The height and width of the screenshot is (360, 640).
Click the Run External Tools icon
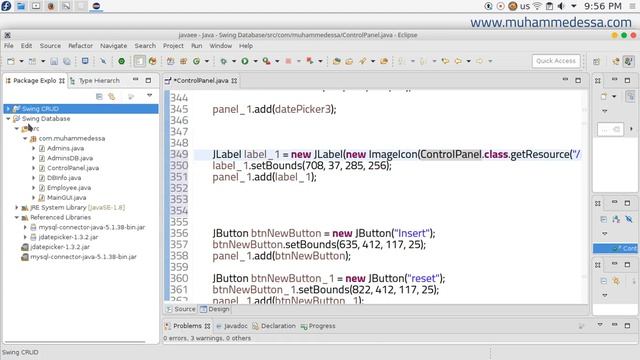point(267,61)
